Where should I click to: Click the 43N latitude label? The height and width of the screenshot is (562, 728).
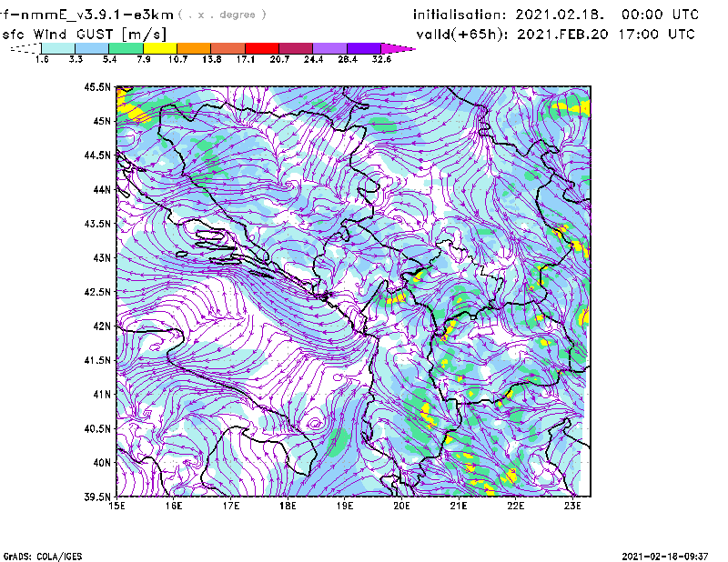click(102, 257)
